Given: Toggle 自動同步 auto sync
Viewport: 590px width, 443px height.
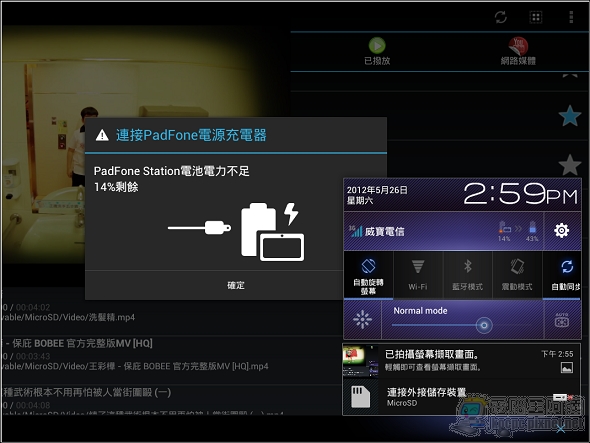Looking at the screenshot, I should point(562,276).
